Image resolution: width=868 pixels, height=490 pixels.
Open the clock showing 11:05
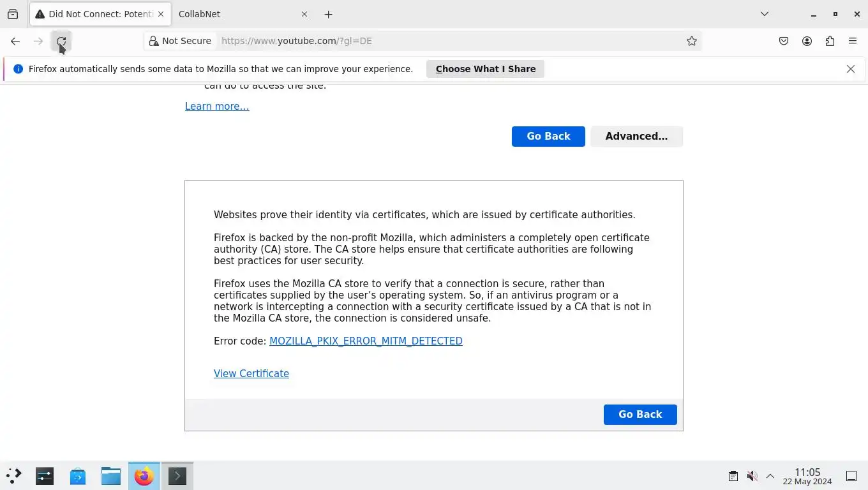807,476
